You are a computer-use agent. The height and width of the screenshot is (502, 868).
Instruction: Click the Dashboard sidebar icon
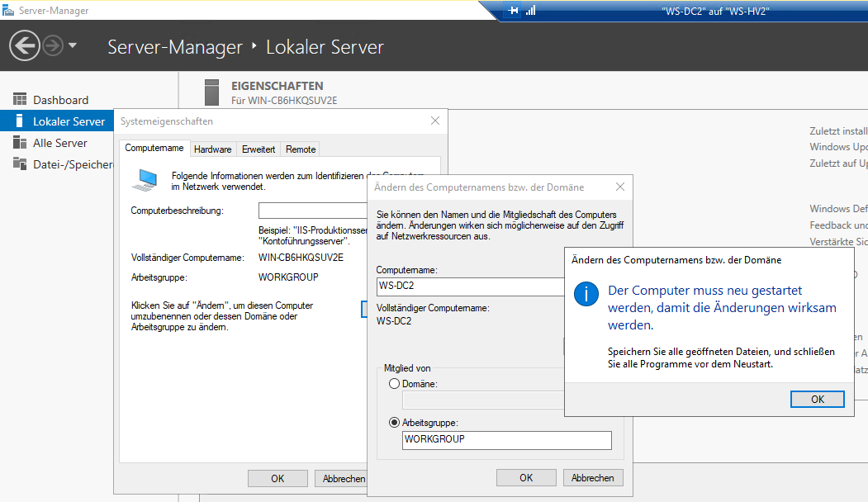tap(20, 100)
